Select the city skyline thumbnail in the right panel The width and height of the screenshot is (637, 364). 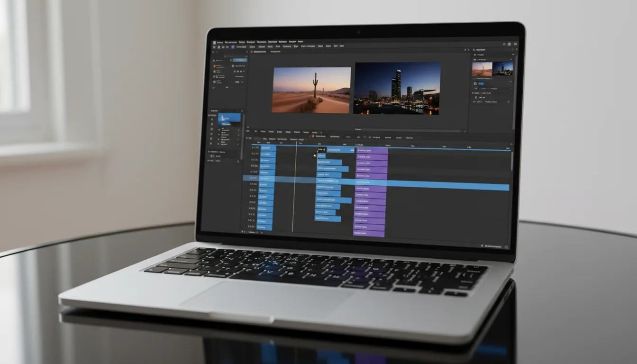coord(503,68)
